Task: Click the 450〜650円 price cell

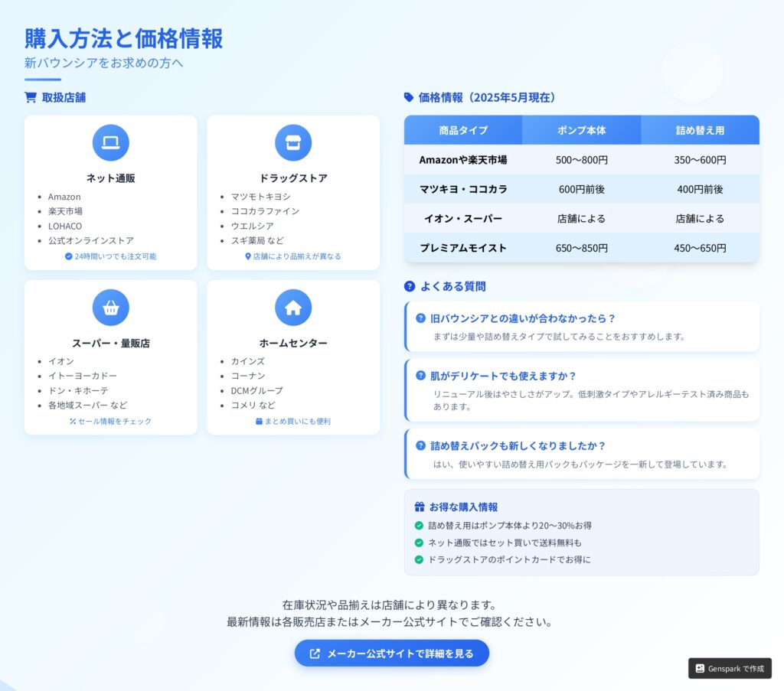Action: [700, 248]
